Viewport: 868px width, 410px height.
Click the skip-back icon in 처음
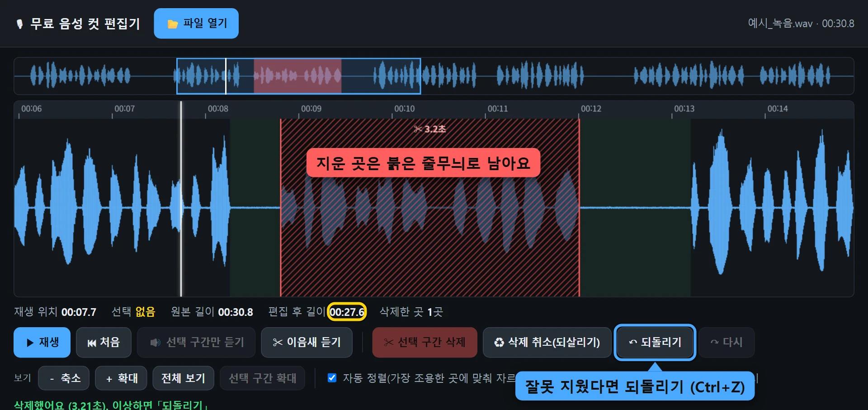(92, 343)
